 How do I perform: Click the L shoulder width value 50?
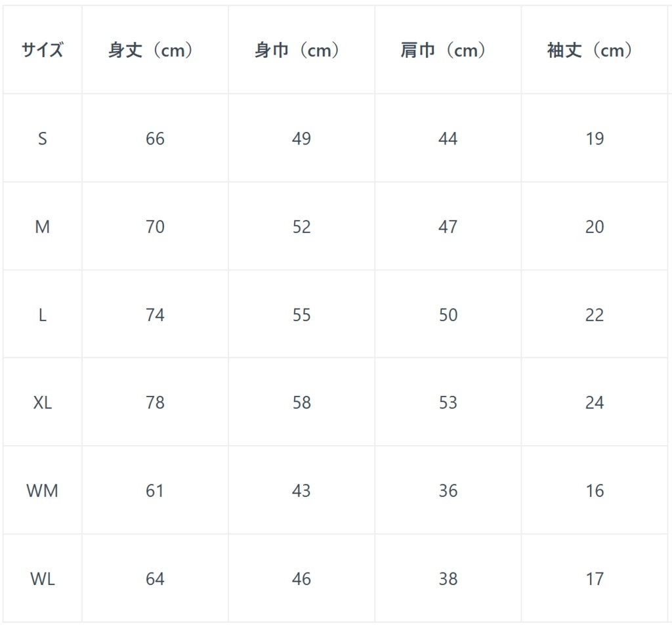click(x=448, y=315)
